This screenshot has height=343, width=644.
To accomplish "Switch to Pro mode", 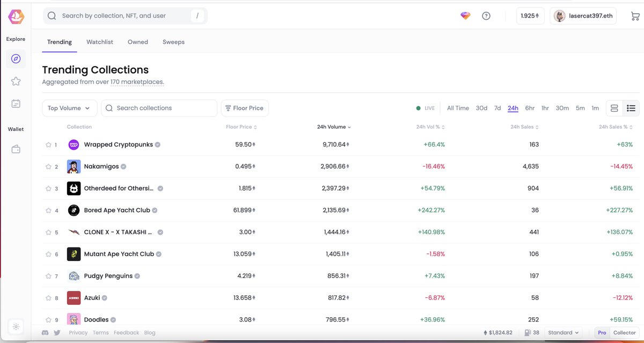I will [602, 333].
